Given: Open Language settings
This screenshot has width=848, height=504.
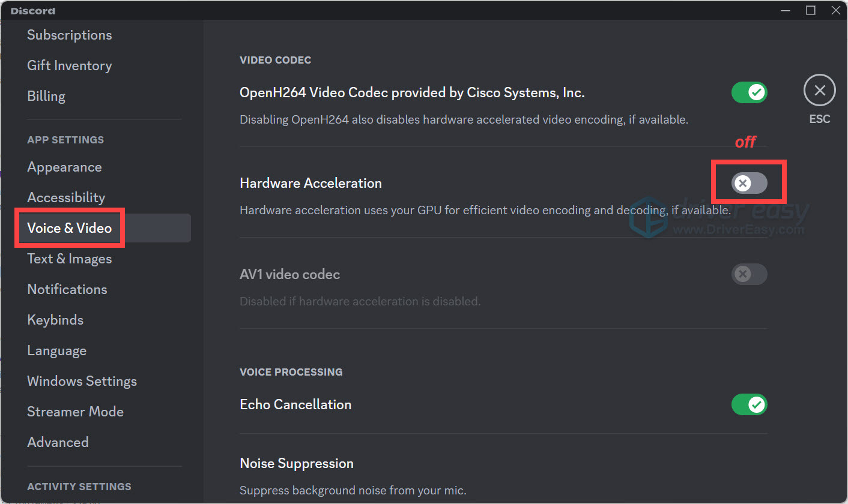Looking at the screenshot, I should click(56, 350).
